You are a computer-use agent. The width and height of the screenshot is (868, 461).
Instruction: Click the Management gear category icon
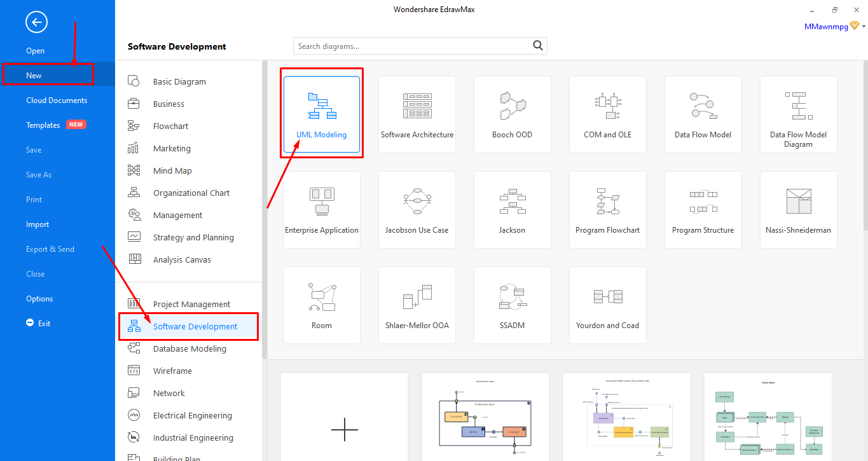[x=134, y=215]
